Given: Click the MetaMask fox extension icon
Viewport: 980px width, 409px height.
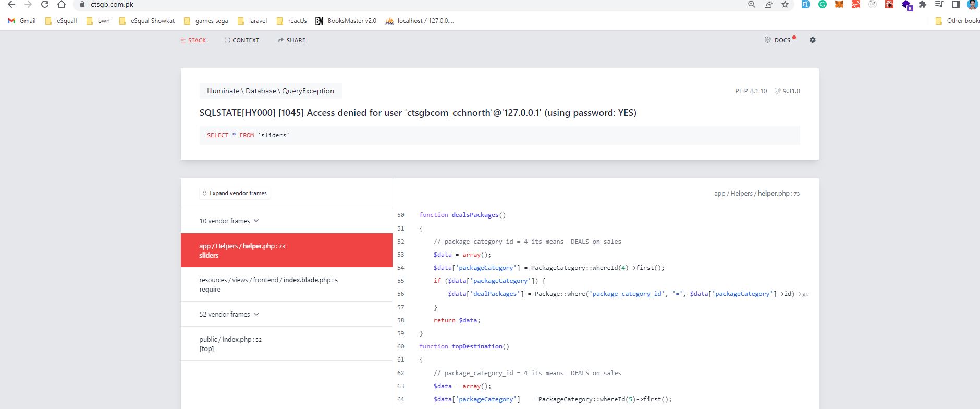Looking at the screenshot, I should (x=839, y=4).
